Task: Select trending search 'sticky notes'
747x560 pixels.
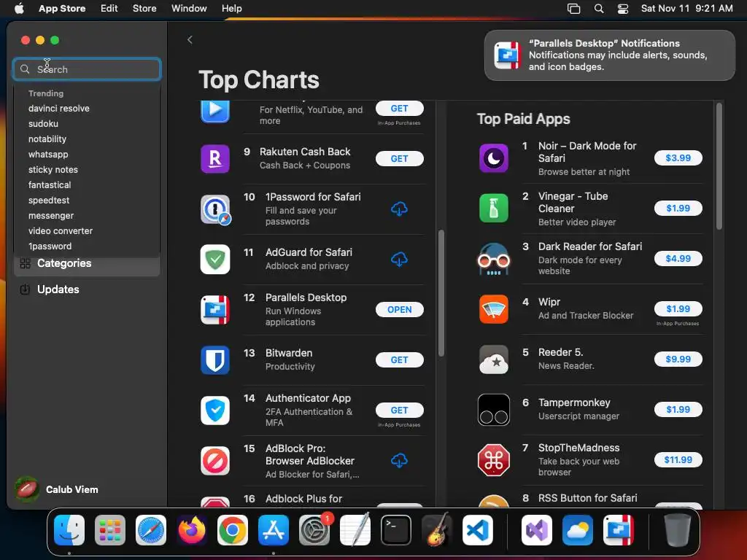Action: click(x=53, y=169)
